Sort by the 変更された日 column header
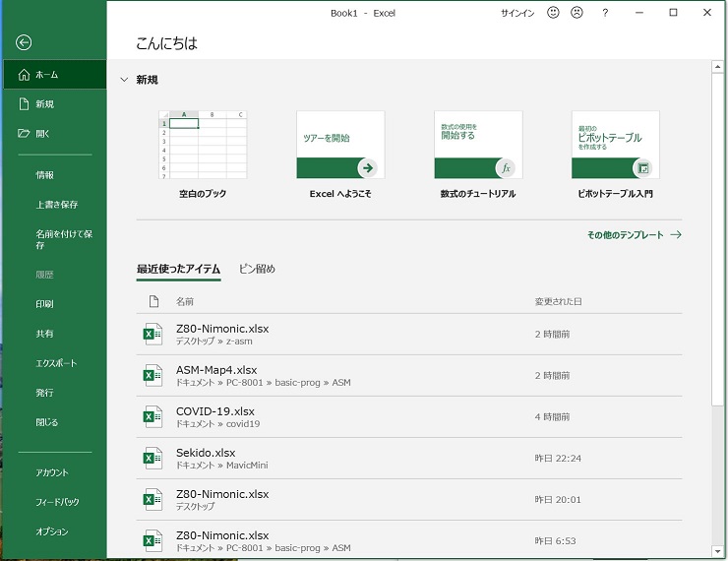728x561 pixels. point(558,301)
